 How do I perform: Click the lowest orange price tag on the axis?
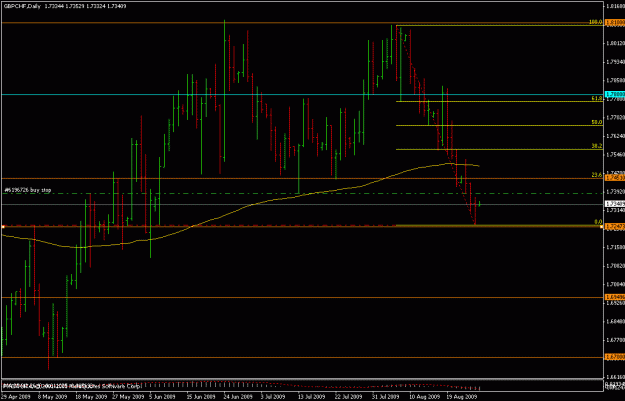pyautogui.click(x=615, y=356)
